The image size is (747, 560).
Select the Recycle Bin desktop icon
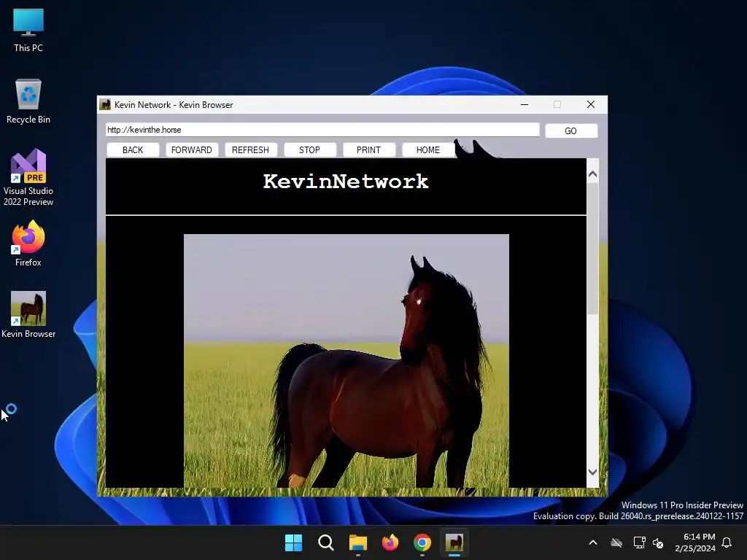click(x=28, y=101)
